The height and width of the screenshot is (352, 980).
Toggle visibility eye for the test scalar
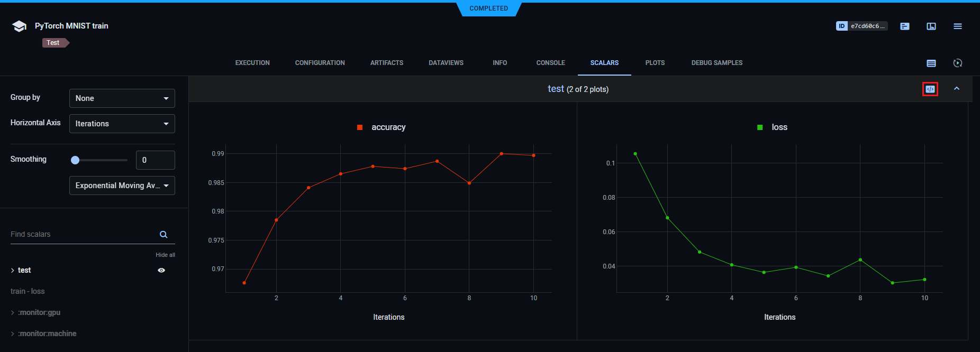pos(161,270)
